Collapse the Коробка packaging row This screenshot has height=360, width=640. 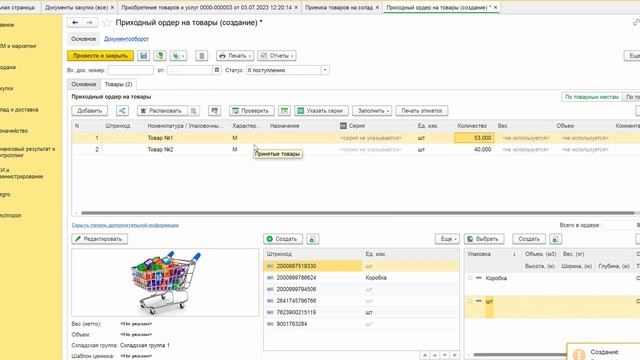coord(479,278)
